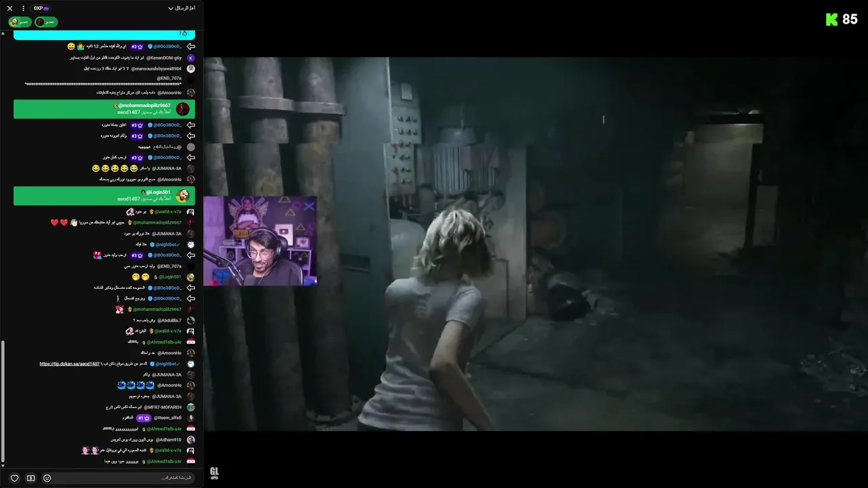This screenshot has width=868, height=488.
Task: Click the @Login501 name on the row of two covered-mouth emojis
Action: pos(170,277)
